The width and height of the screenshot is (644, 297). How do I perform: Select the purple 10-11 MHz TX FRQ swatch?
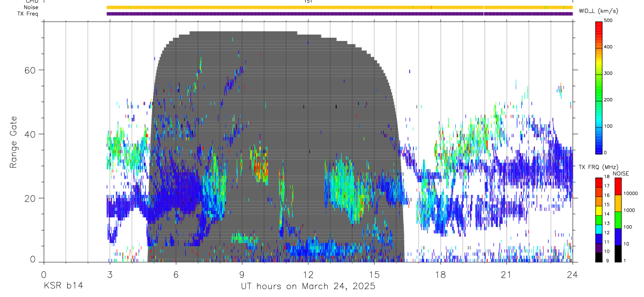(598, 248)
